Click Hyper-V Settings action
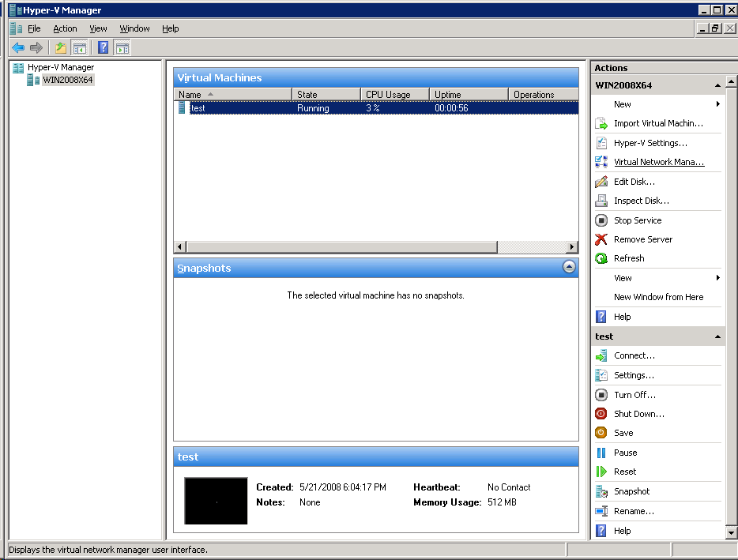This screenshot has height=560, width=738. point(650,143)
